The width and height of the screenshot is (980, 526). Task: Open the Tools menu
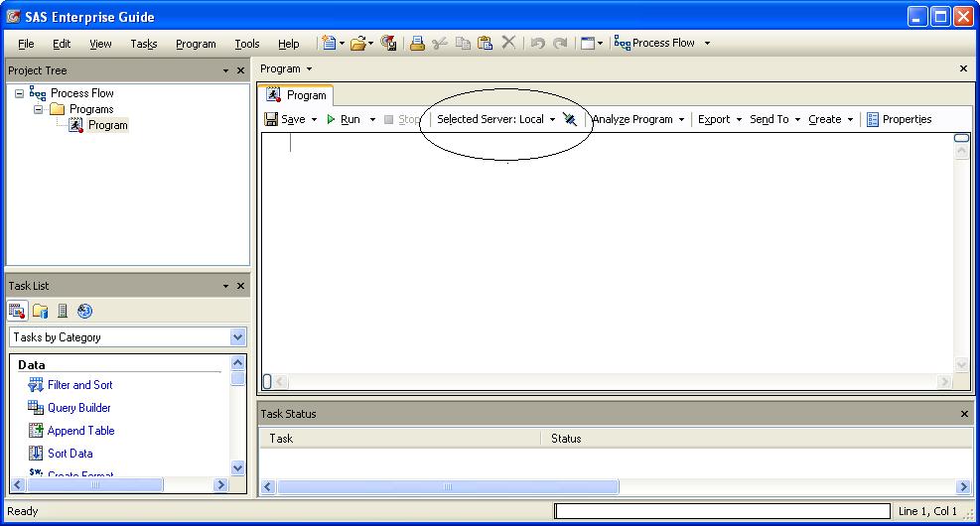[x=247, y=44]
